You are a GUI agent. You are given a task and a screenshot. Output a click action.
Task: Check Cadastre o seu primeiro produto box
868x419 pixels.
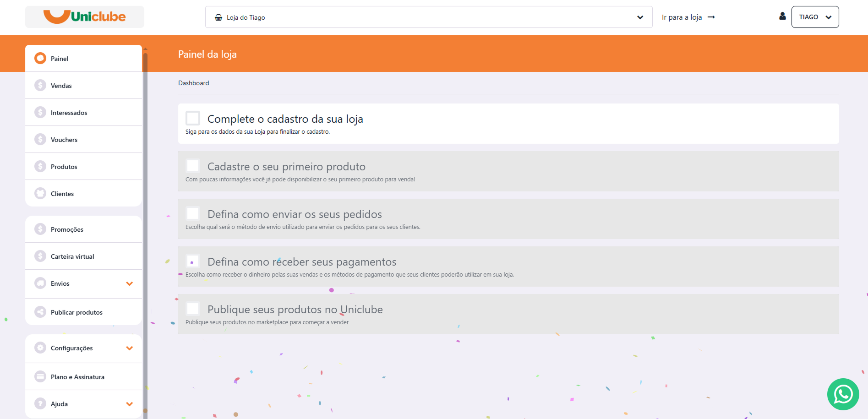point(193,166)
